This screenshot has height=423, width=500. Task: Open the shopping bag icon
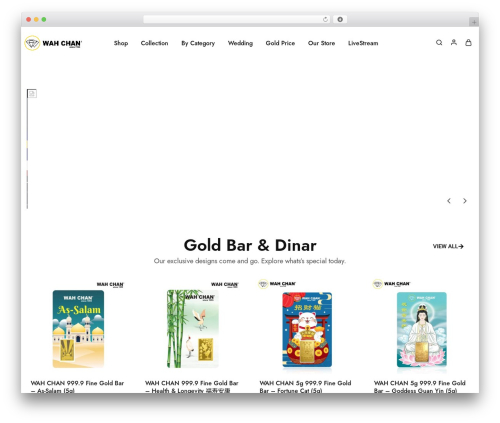coord(468,42)
